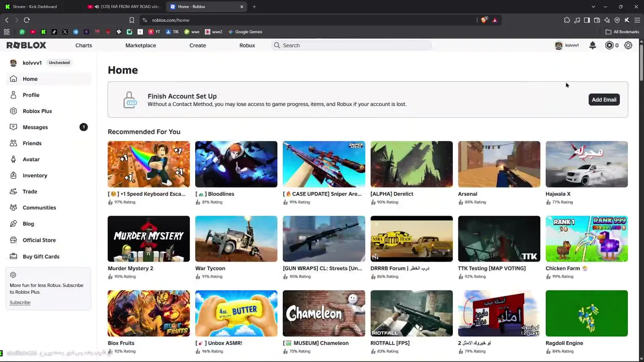Click the Add Email button
This screenshot has height=362, width=644.
[x=604, y=100]
